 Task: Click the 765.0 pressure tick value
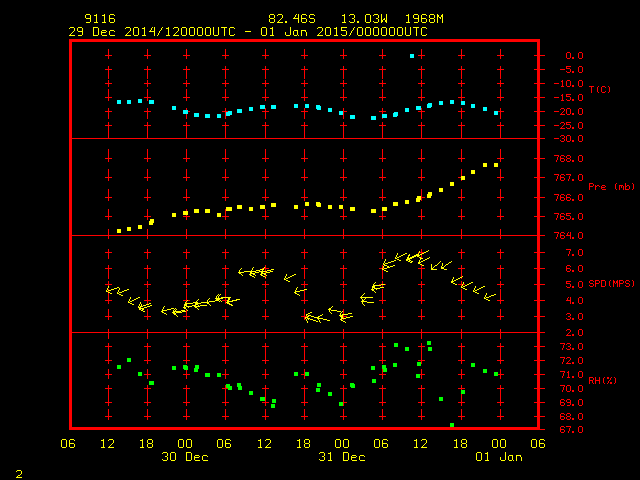569,216
